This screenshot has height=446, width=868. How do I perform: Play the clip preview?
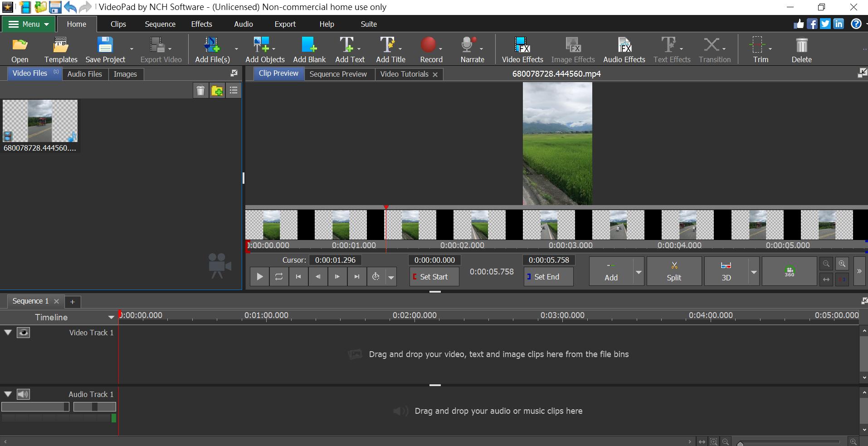click(259, 276)
